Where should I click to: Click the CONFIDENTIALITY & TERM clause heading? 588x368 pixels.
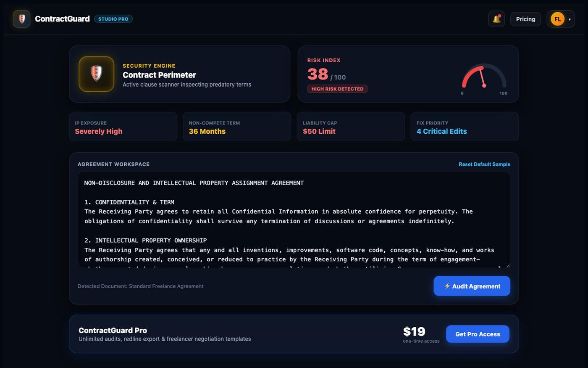(129, 202)
